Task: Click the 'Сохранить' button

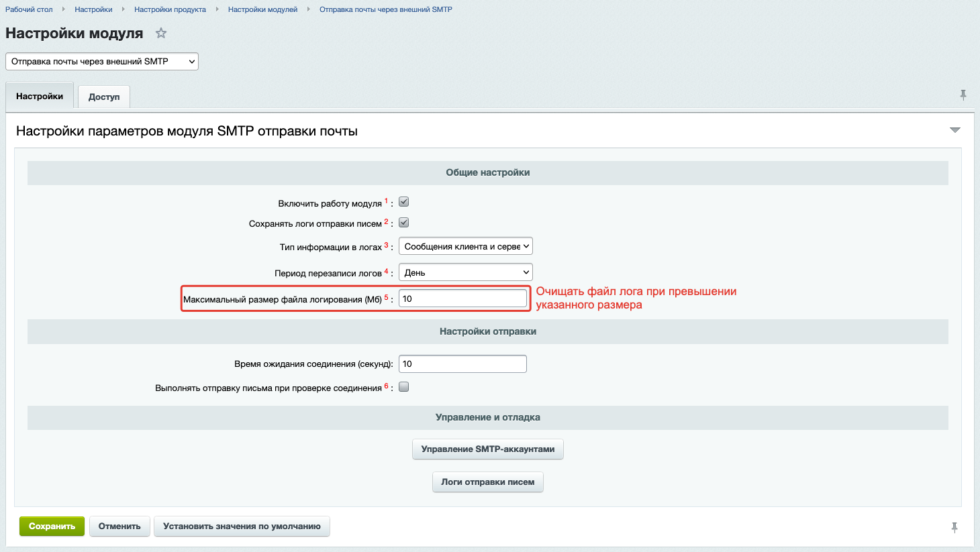Action: pos(52,527)
